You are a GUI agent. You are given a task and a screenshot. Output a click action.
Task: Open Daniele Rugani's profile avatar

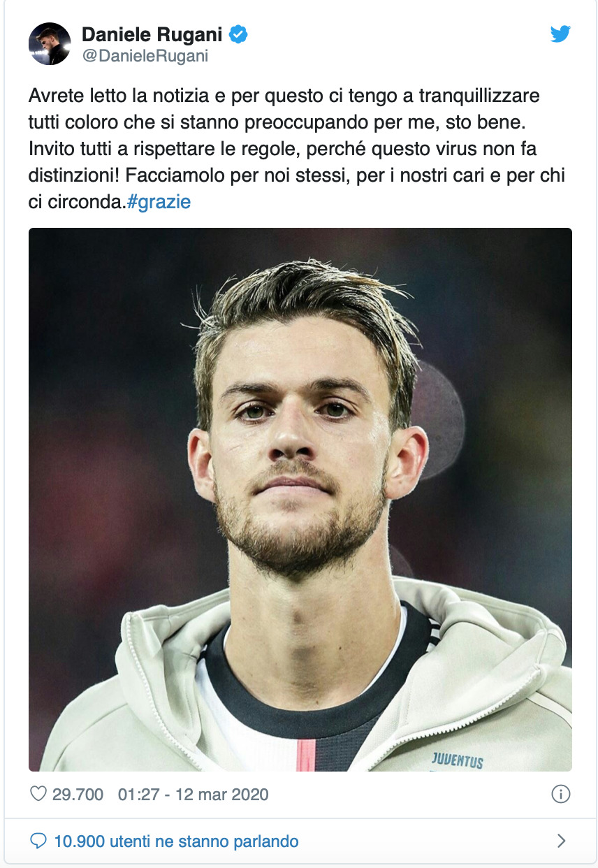(50, 43)
